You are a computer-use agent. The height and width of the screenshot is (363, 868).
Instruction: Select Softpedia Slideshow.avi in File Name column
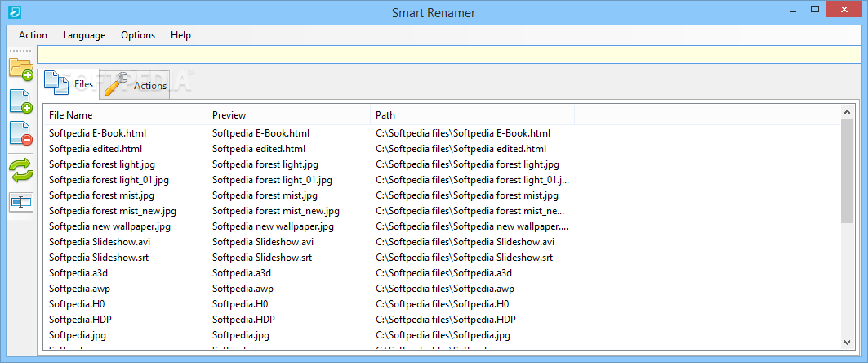[100, 242]
